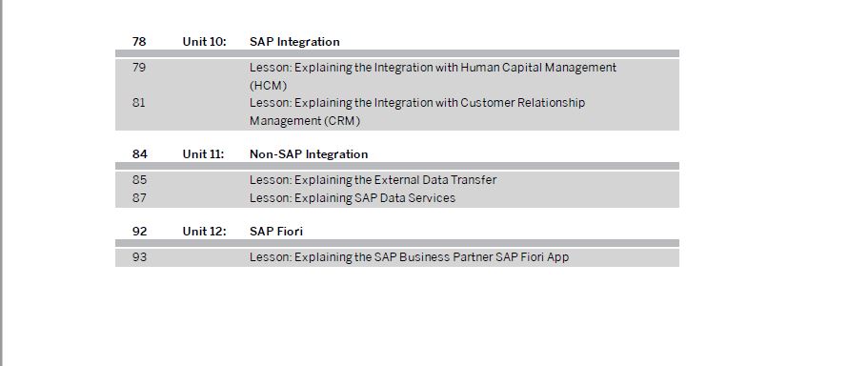
Task: Open lesson on Human Capital Management integration
Action: pos(433,76)
